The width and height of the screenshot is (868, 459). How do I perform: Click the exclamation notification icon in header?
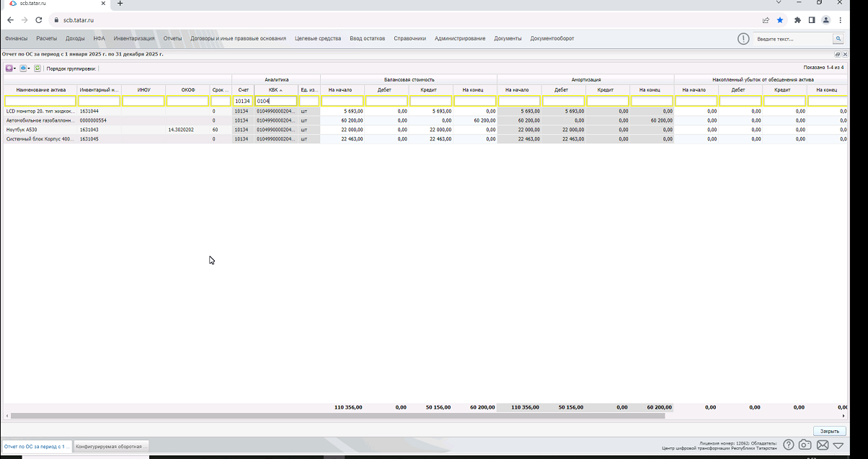click(743, 38)
